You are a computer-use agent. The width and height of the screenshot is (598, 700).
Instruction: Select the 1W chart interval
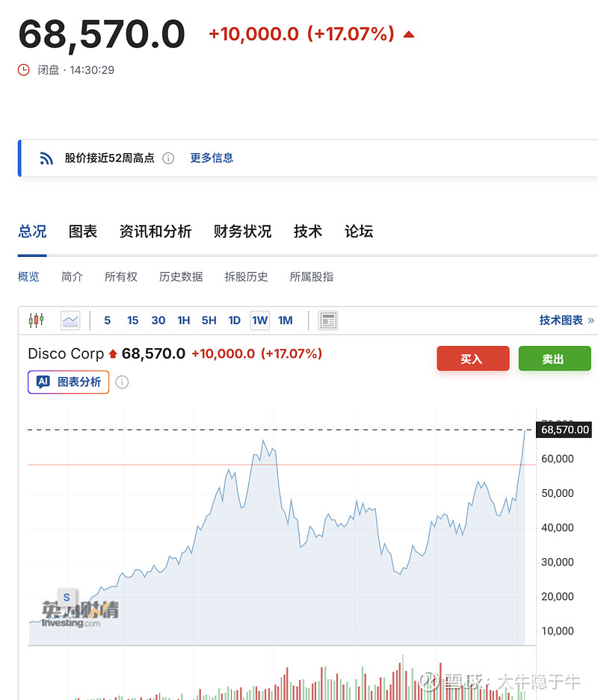pos(259,320)
